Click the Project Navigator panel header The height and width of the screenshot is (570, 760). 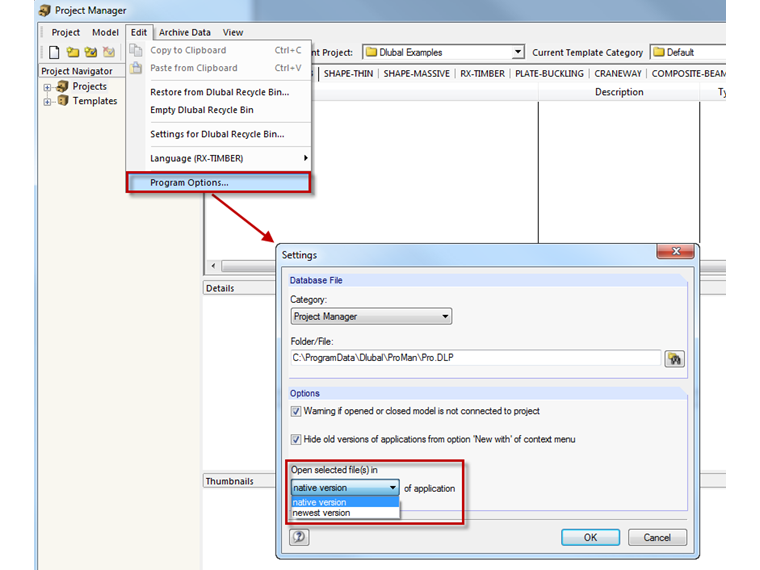(82, 71)
